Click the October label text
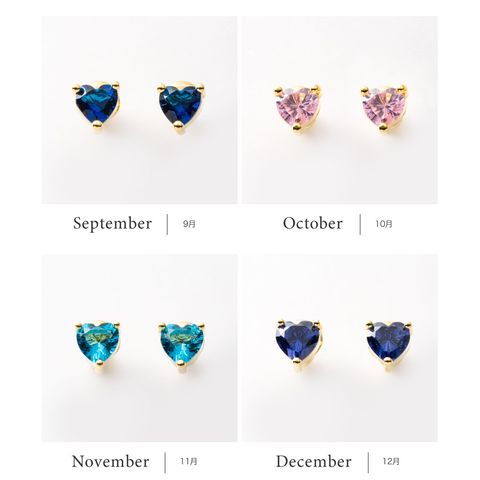The image size is (480, 480). click(x=313, y=224)
